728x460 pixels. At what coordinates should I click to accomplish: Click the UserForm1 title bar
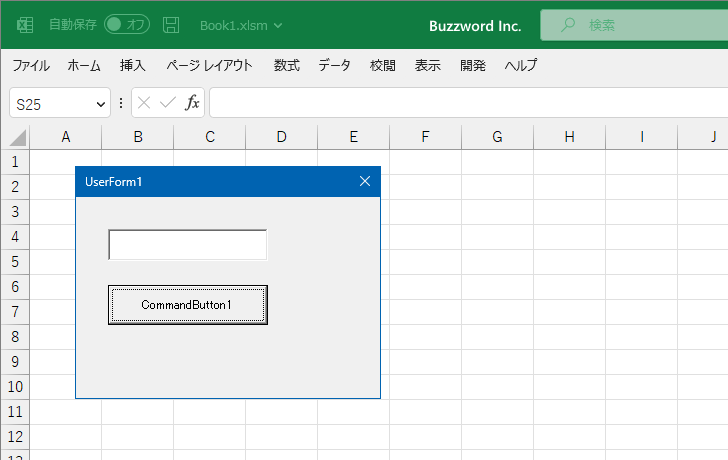[228, 181]
